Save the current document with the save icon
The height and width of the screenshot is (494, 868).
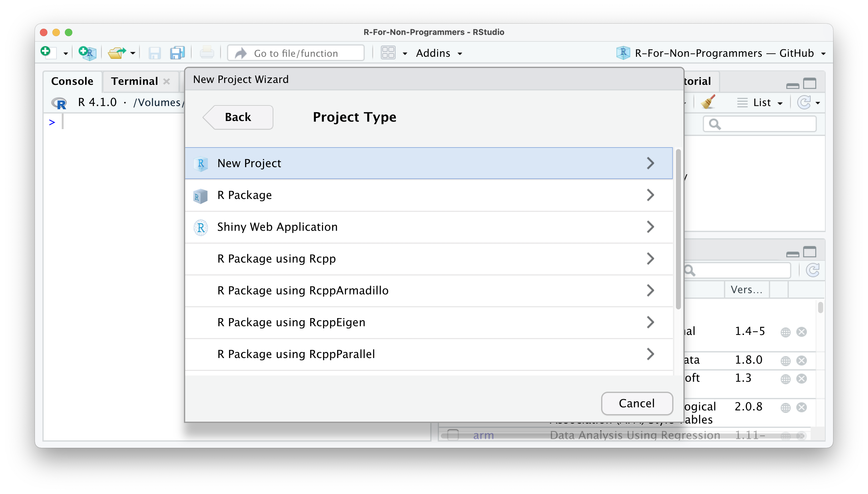tap(155, 53)
